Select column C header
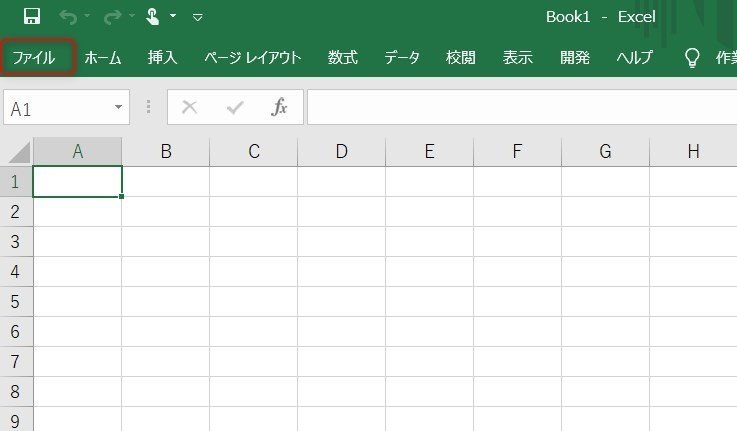The image size is (737, 431). pyautogui.click(x=254, y=152)
